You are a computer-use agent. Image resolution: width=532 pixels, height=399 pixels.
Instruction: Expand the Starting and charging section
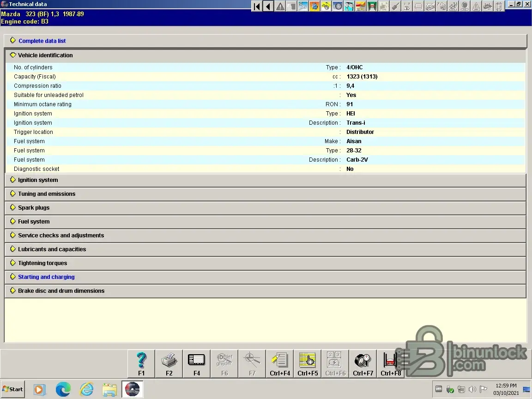266,277
